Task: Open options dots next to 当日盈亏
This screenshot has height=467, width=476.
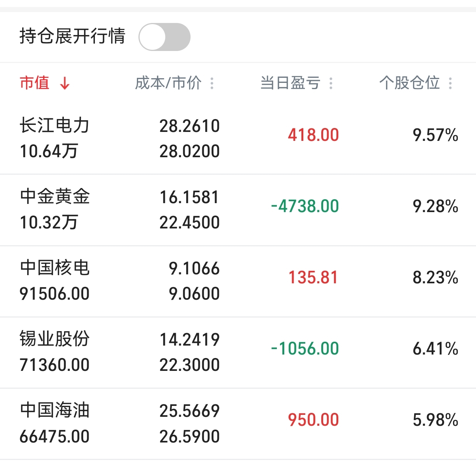Action: pyautogui.click(x=331, y=83)
